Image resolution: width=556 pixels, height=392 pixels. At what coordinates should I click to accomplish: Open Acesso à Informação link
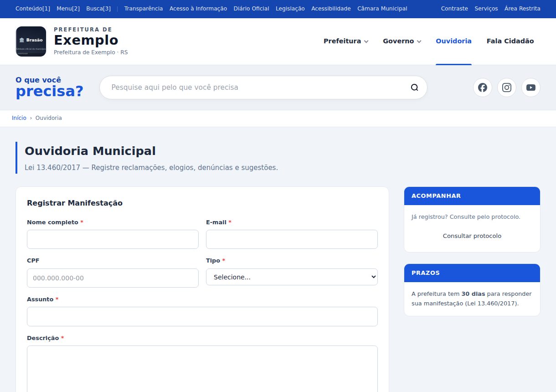point(198,9)
